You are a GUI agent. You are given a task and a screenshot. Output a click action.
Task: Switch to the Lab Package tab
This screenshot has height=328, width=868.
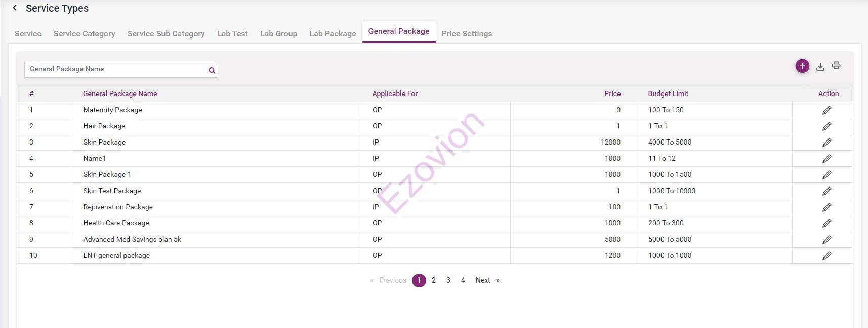(x=333, y=34)
